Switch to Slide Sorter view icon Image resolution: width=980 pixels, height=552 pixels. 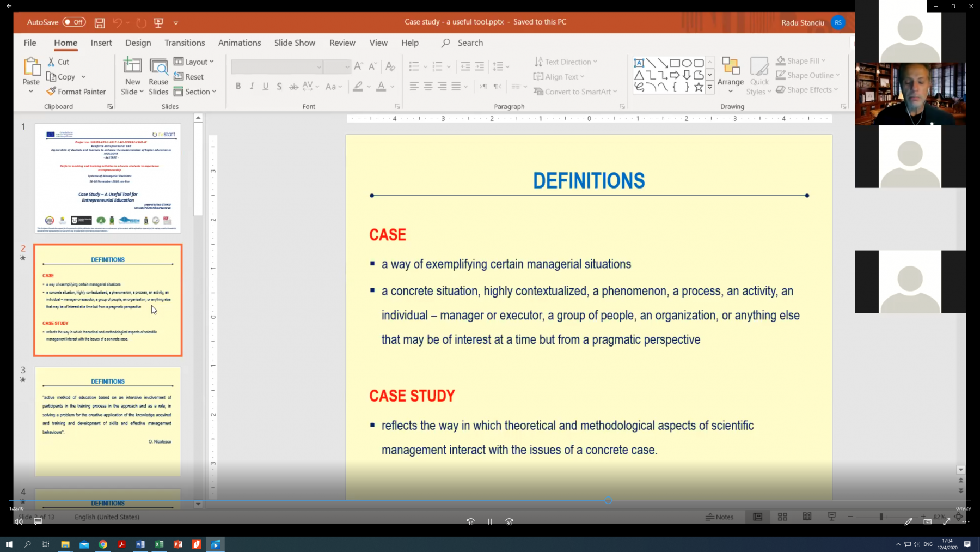pos(782,517)
